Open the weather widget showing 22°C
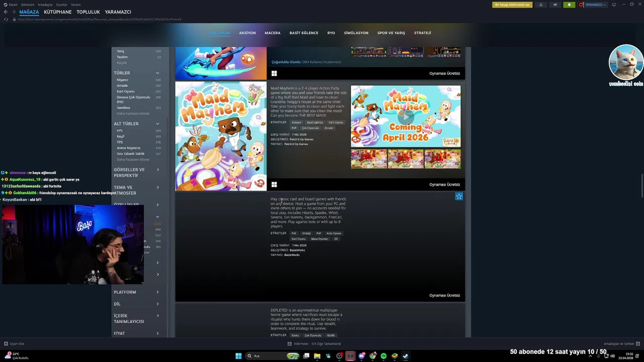 click(x=17, y=356)
